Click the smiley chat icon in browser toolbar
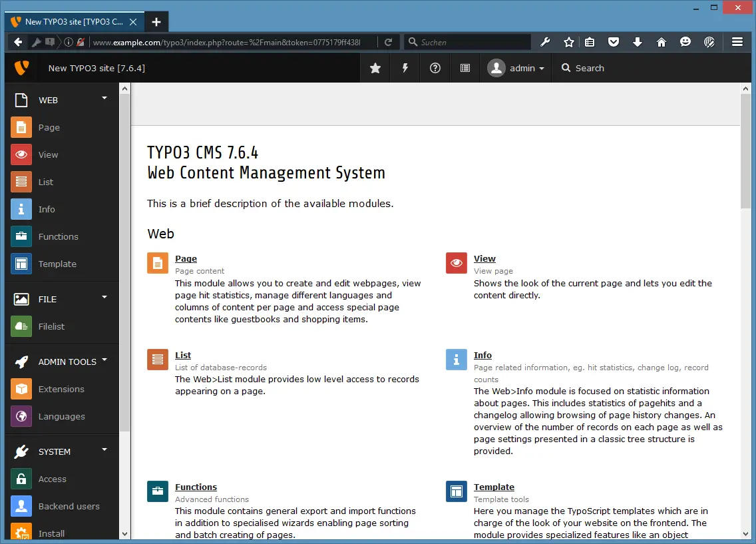The width and height of the screenshot is (756, 544). click(685, 42)
